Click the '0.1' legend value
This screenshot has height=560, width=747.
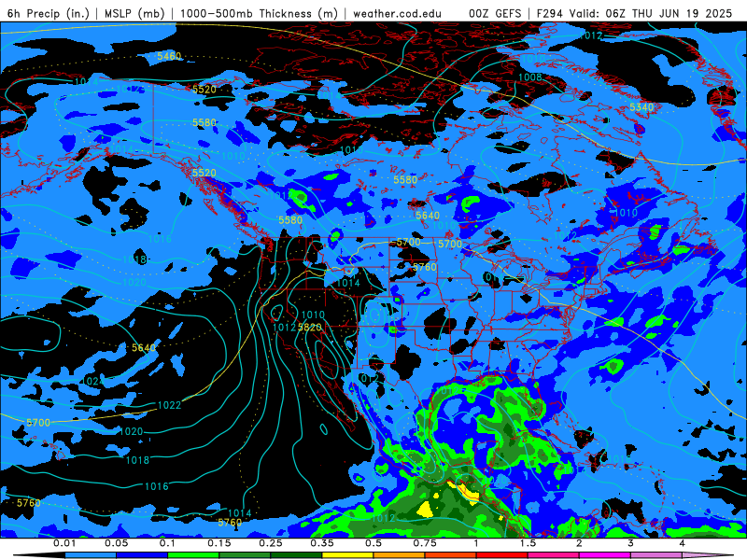point(167,543)
